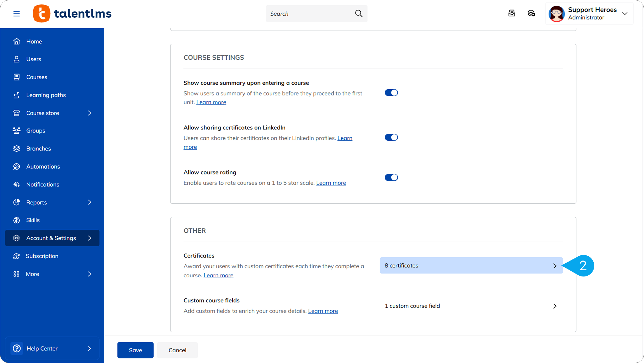Click the talentlms logo

point(72,13)
